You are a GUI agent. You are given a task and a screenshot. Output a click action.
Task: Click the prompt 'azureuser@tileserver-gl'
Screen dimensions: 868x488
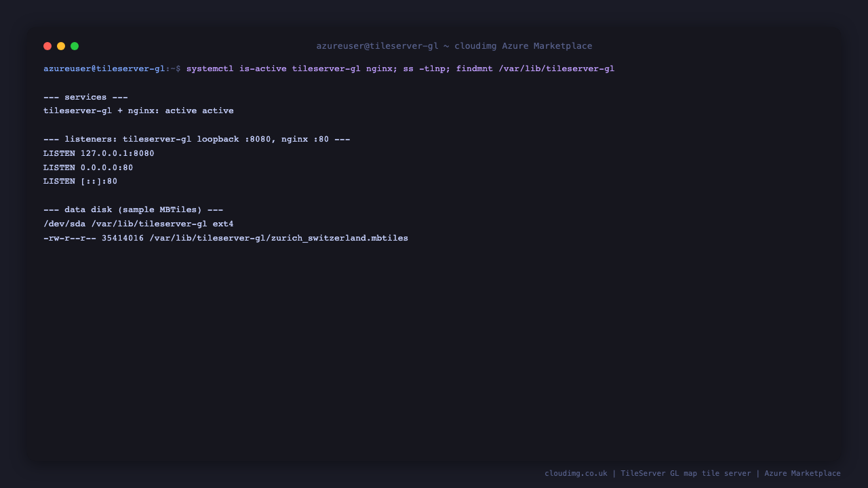(x=104, y=68)
